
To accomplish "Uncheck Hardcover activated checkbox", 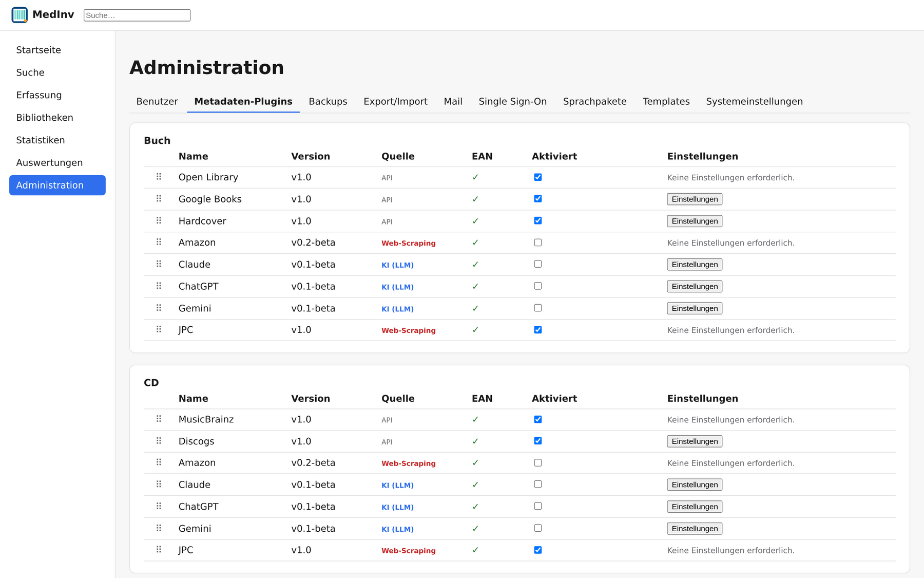I will [x=538, y=220].
